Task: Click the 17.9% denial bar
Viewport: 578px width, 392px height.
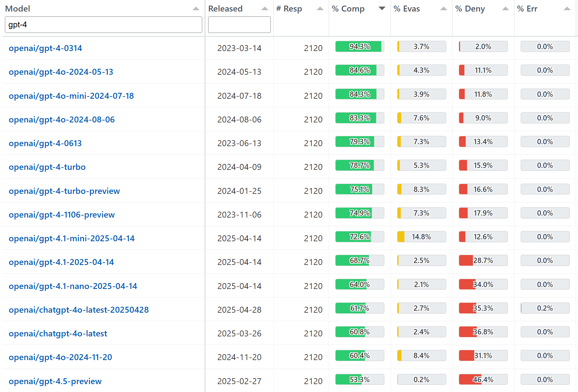Action: point(483,213)
